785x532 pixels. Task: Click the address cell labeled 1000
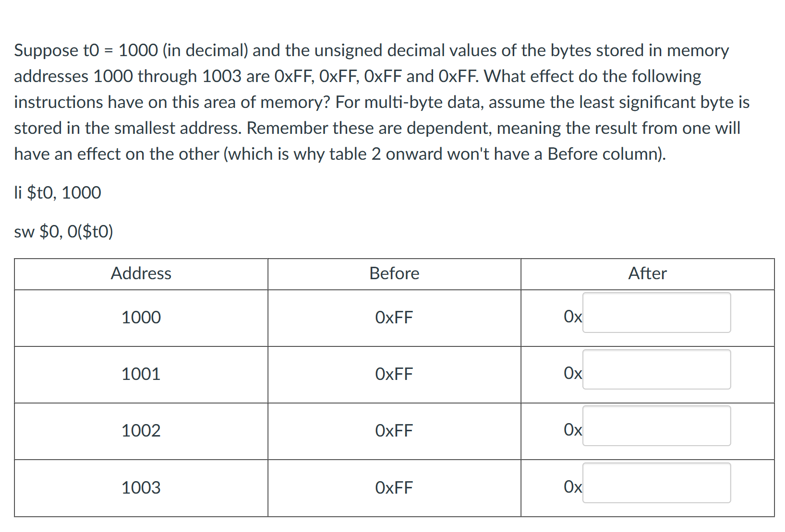pos(141,317)
